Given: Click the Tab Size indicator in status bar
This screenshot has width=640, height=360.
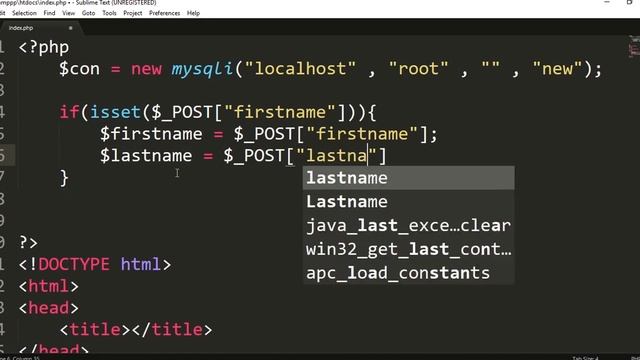Looking at the screenshot, I should coord(585,358).
